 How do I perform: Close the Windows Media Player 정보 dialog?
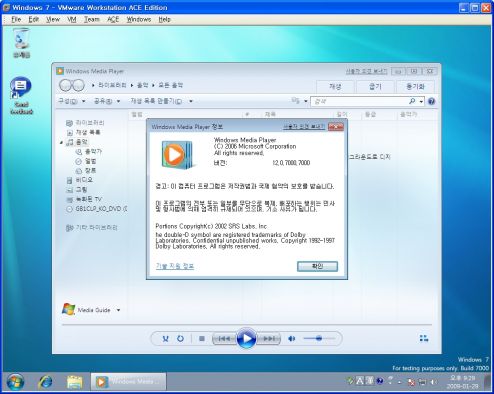[336, 126]
